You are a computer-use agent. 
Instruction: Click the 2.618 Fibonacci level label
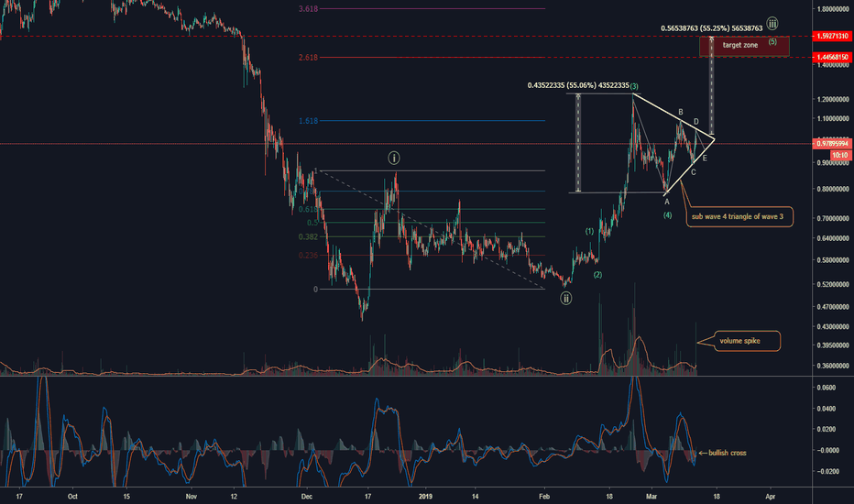[308, 57]
